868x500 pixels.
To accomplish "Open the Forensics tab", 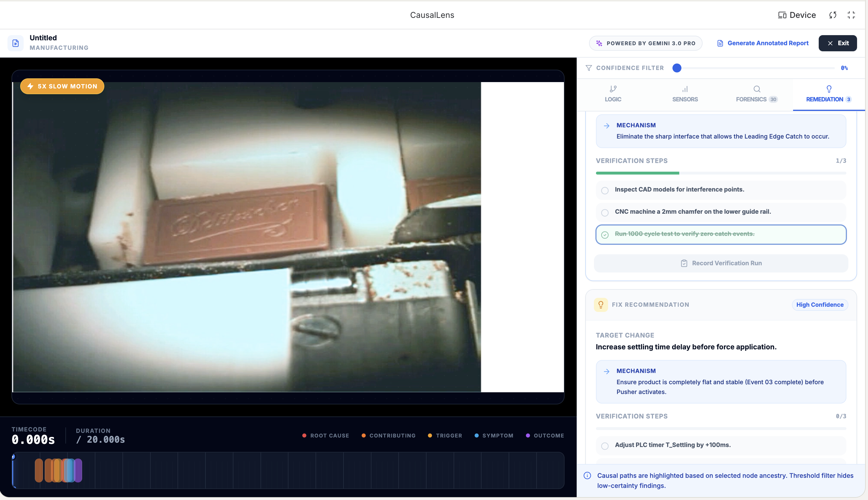I will [756, 94].
